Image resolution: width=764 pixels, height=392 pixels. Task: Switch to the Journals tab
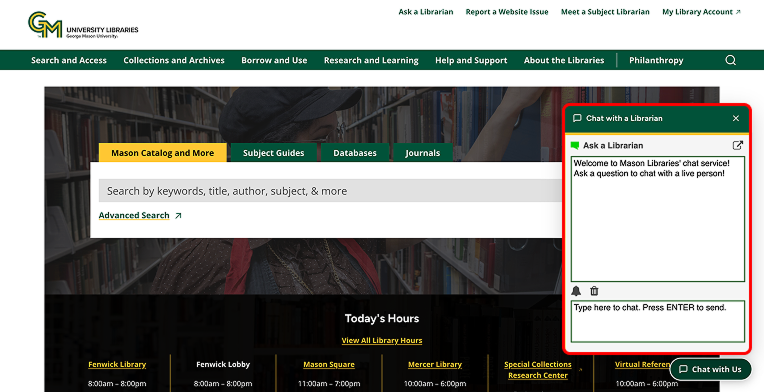tap(422, 152)
